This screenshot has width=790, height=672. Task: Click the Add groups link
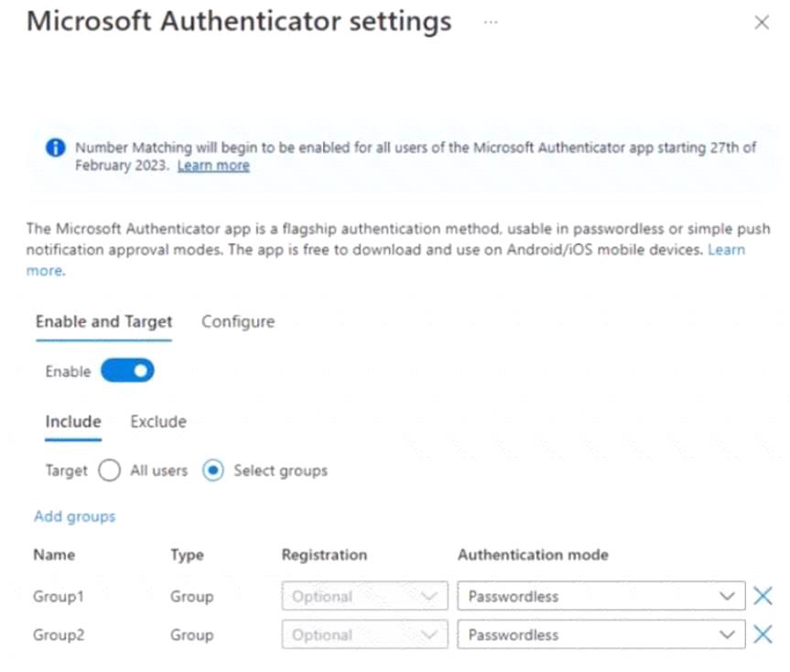pyautogui.click(x=74, y=516)
